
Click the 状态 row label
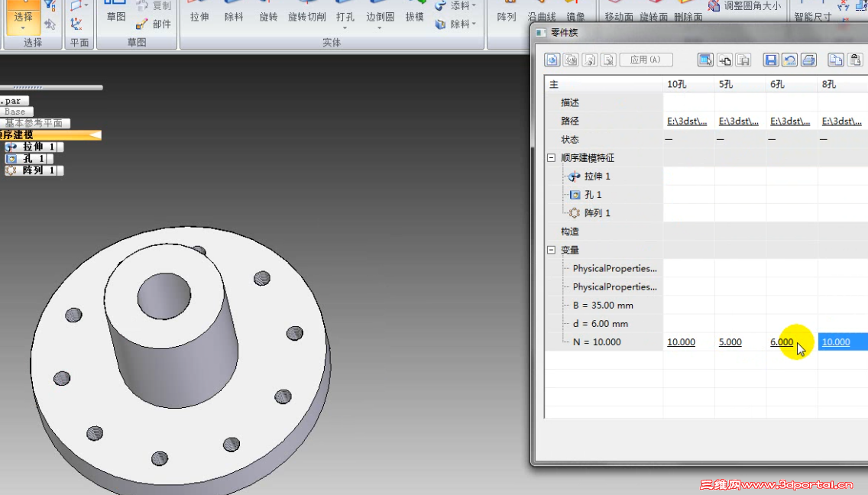click(570, 139)
